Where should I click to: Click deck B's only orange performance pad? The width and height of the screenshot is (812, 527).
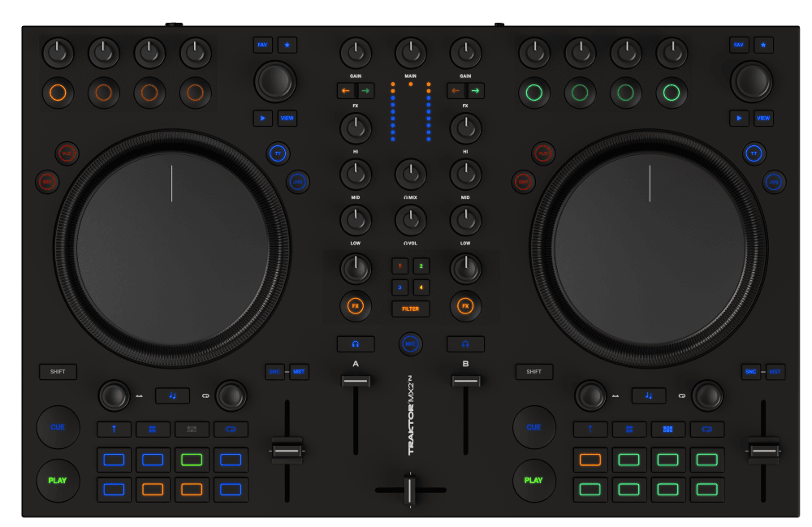pos(590,460)
